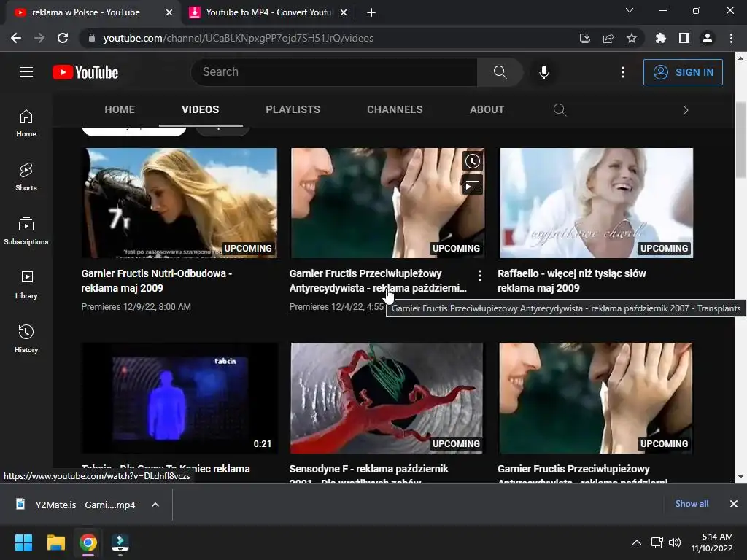
Task: Go forward in browser
Action: (39, 38)
